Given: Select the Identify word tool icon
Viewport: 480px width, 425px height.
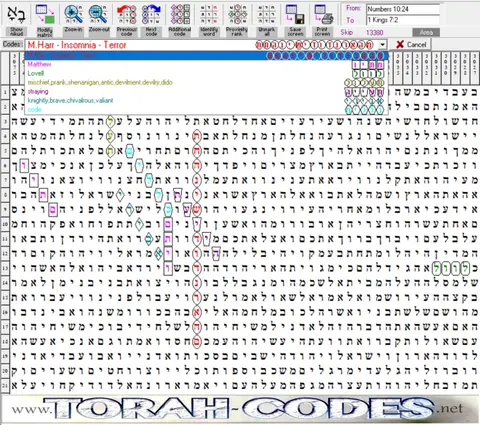Looking at the screenshot, I should tap(209, 14).
